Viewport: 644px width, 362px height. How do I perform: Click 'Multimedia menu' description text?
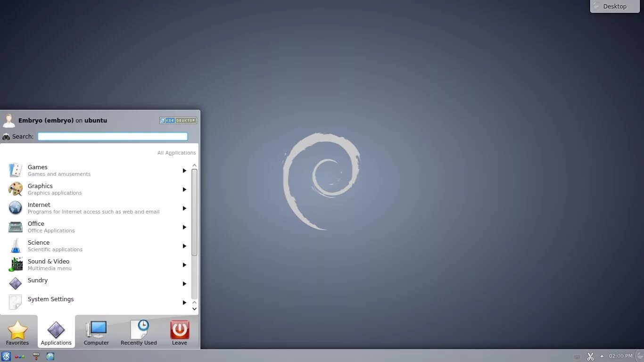50,268
